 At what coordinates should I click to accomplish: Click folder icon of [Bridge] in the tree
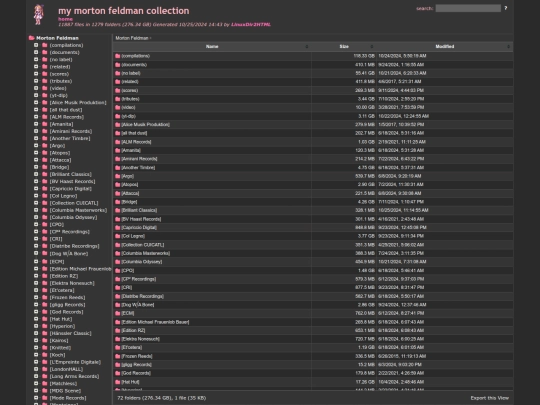(x=44, y=167)
